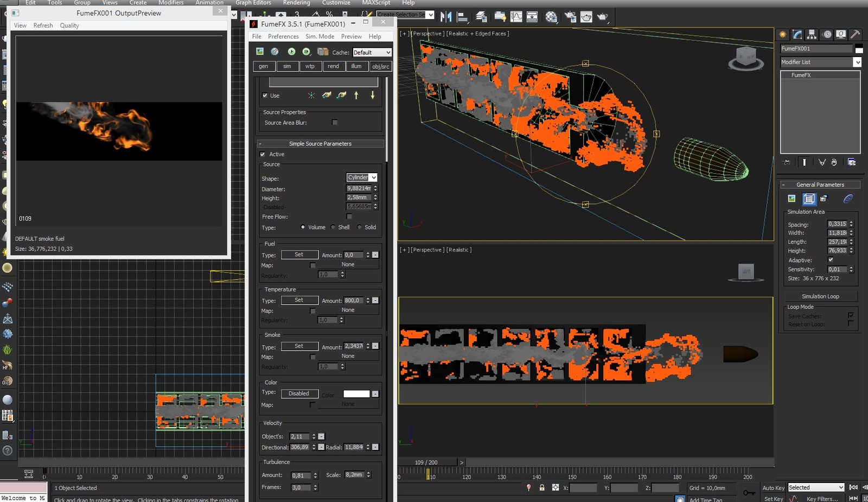This screenshot has width=868, height=502.
Task: Toggle the Use checkbox in source list
Action: (265, 96)
